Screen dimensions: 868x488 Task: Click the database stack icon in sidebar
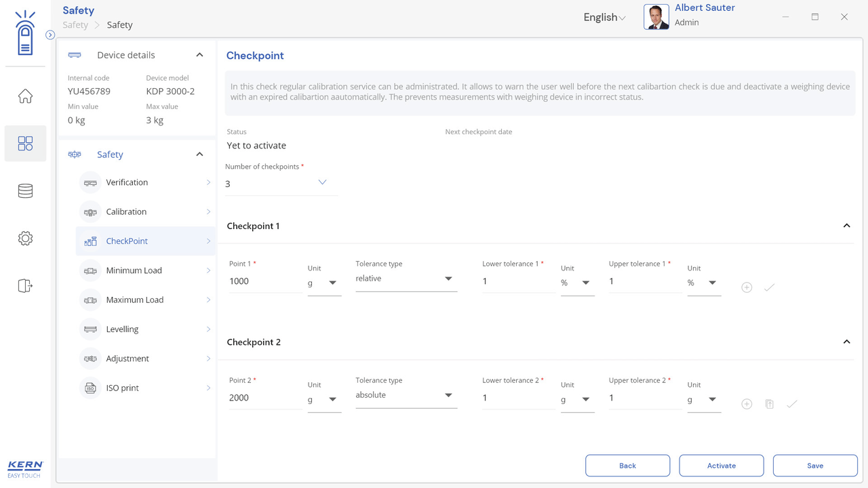(x=25, y=191)
